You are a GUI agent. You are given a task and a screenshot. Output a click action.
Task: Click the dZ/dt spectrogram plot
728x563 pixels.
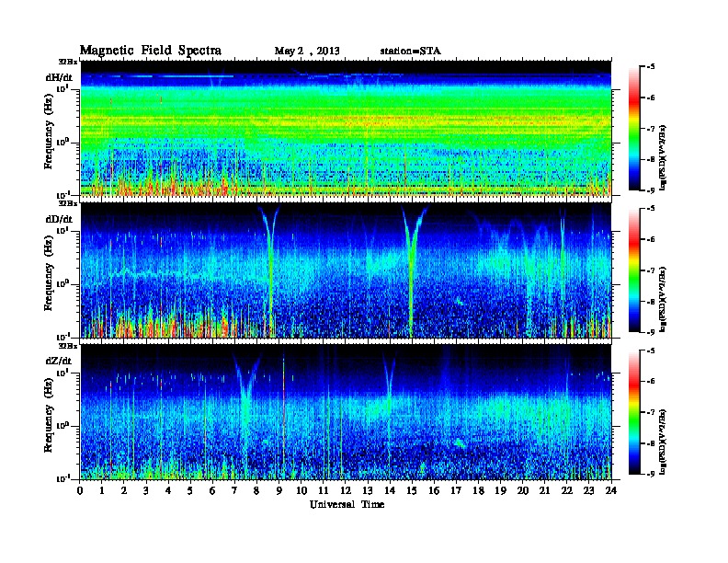[x=346, y=412]
